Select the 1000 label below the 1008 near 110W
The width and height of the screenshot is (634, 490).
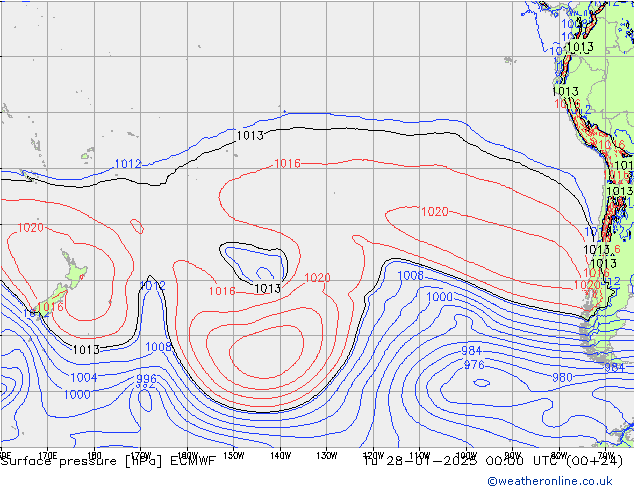(439, 297)
